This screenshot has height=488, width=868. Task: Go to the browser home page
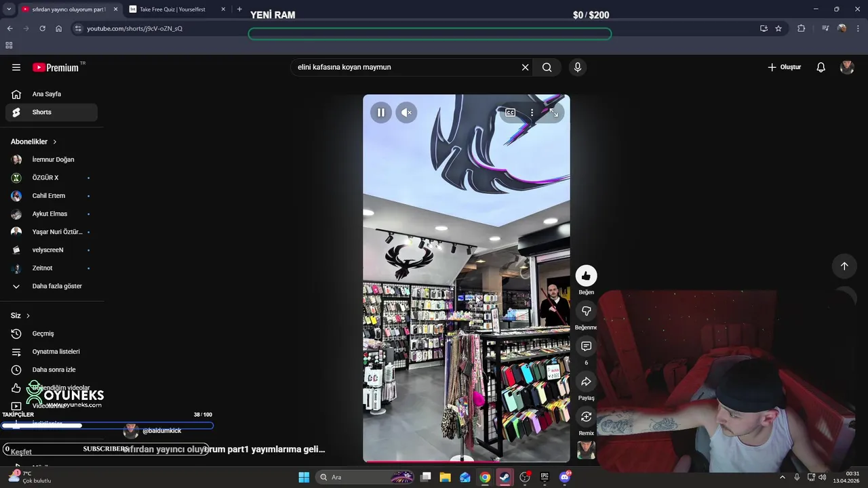[58, 28]
